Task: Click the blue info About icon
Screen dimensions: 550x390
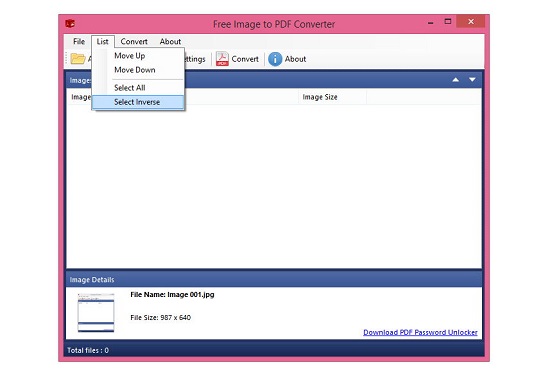Action: 275,59
